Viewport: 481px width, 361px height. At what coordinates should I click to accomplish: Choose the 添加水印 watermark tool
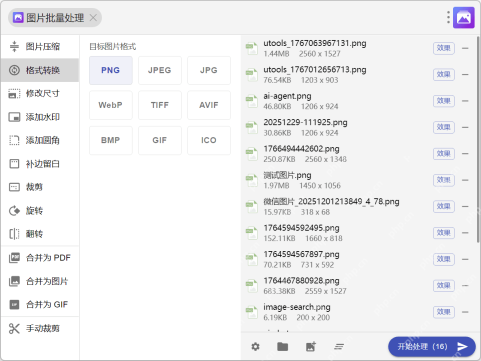[x=40, y=117]
